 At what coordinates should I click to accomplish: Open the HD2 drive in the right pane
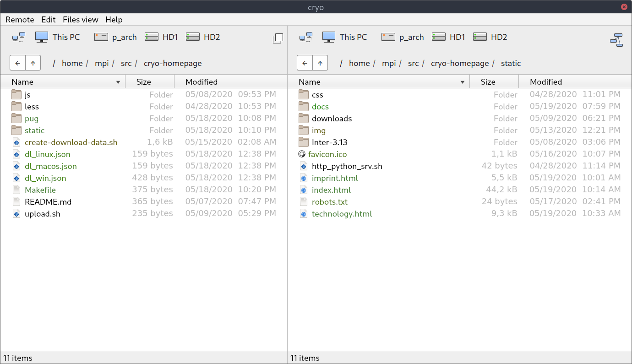(x=490, y=37)
